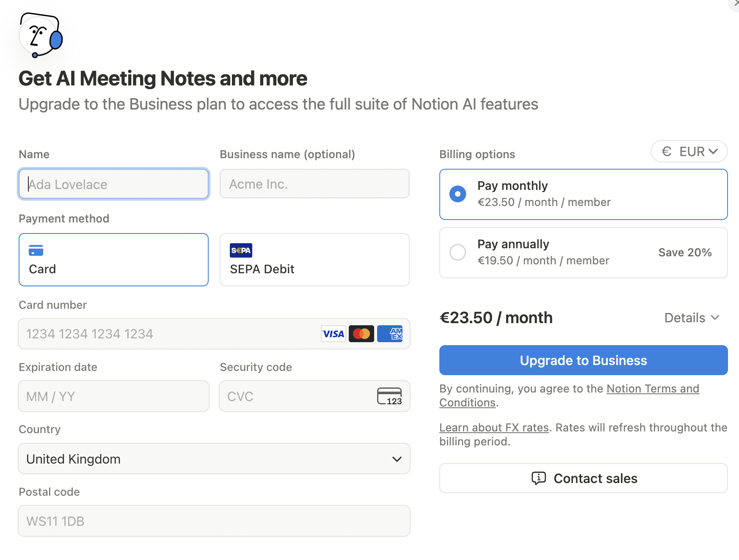Click the Card number input field

coord(214,334)
